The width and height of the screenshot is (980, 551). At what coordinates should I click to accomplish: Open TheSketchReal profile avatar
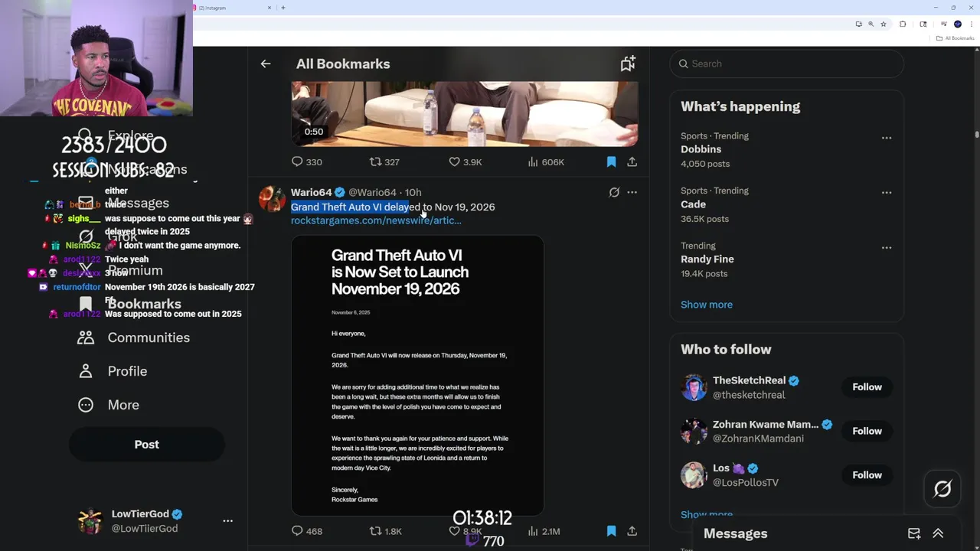click(694, 387)
